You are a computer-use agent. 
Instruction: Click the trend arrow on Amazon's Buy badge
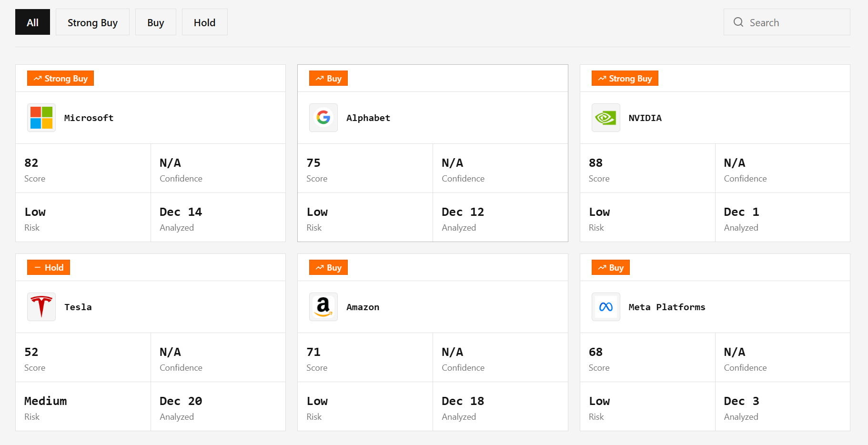tap(319, 267)
